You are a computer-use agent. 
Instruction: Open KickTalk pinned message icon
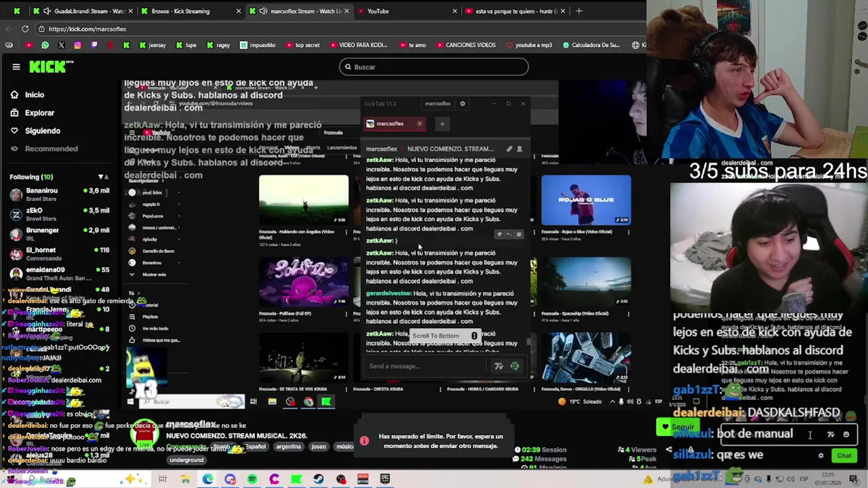point(510,148)
